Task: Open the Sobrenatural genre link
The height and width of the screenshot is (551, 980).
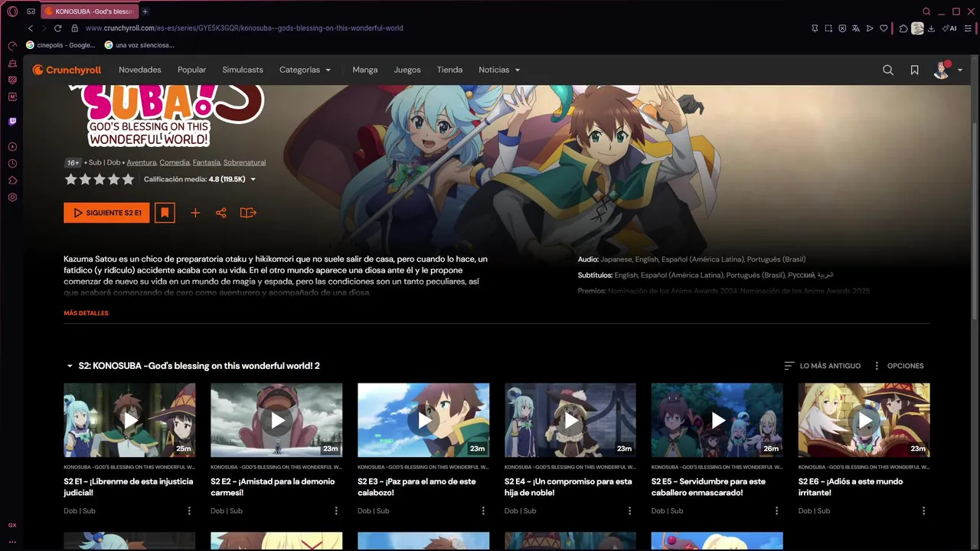Action: point(244,162)
